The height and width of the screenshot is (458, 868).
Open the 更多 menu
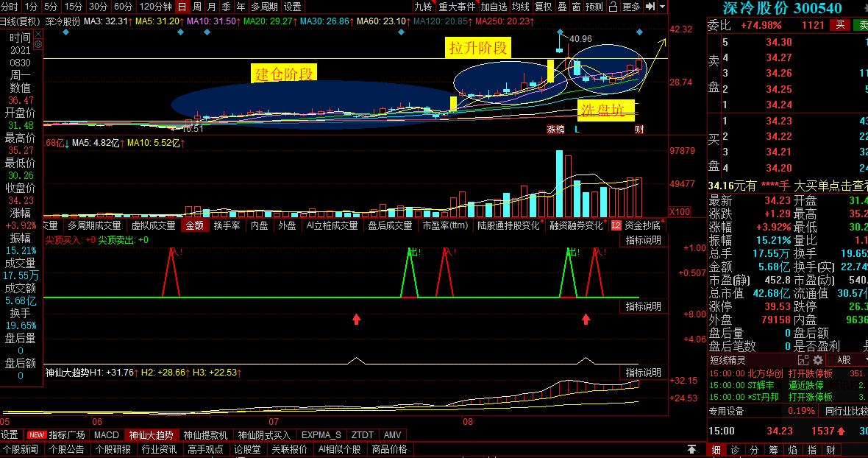tap(631, 7)
